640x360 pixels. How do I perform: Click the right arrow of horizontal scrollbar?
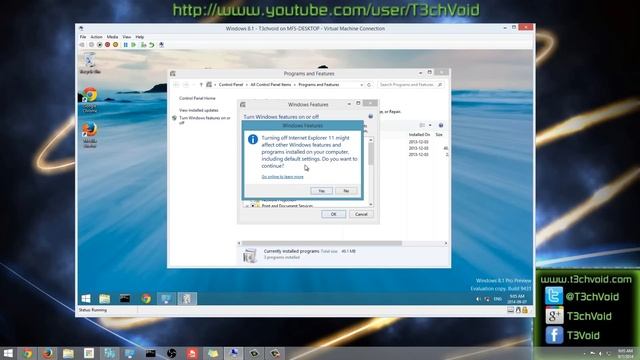click(446, 243)
